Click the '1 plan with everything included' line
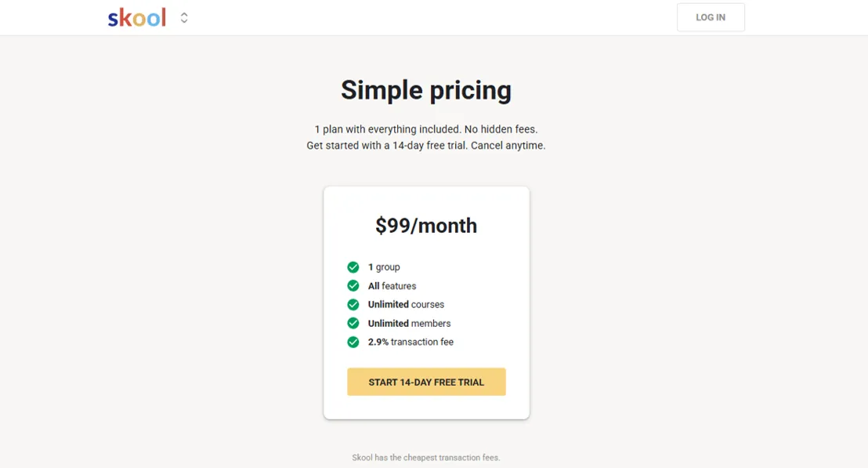The image size is (868, 468). [426, 129]
